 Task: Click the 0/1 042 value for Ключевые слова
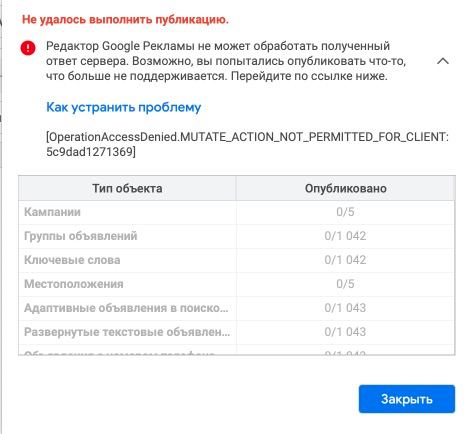click(345, 260)
